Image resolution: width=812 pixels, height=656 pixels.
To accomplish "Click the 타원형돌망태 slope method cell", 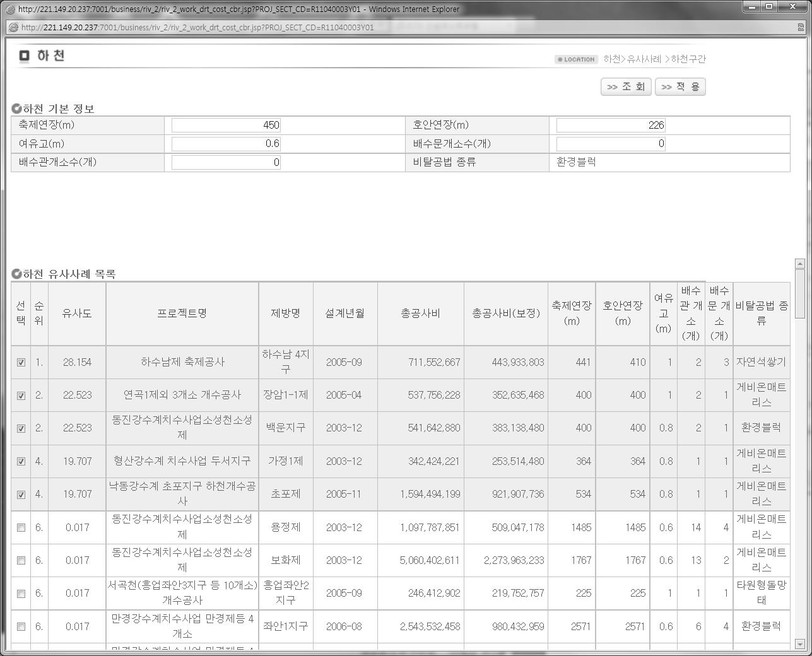I will (x=762, y=593).
